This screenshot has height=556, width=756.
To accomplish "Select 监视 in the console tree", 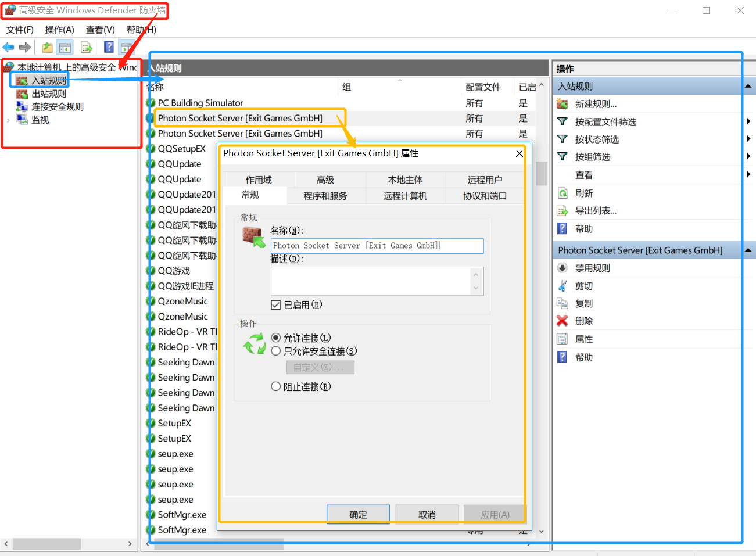I will point(40,120).
